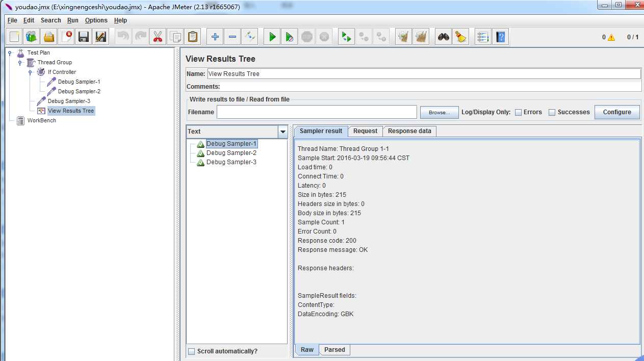The height and width of the screenshot is (361, 644).
Task: Select the Sampler result tab
Action: (x=321, y=131)
